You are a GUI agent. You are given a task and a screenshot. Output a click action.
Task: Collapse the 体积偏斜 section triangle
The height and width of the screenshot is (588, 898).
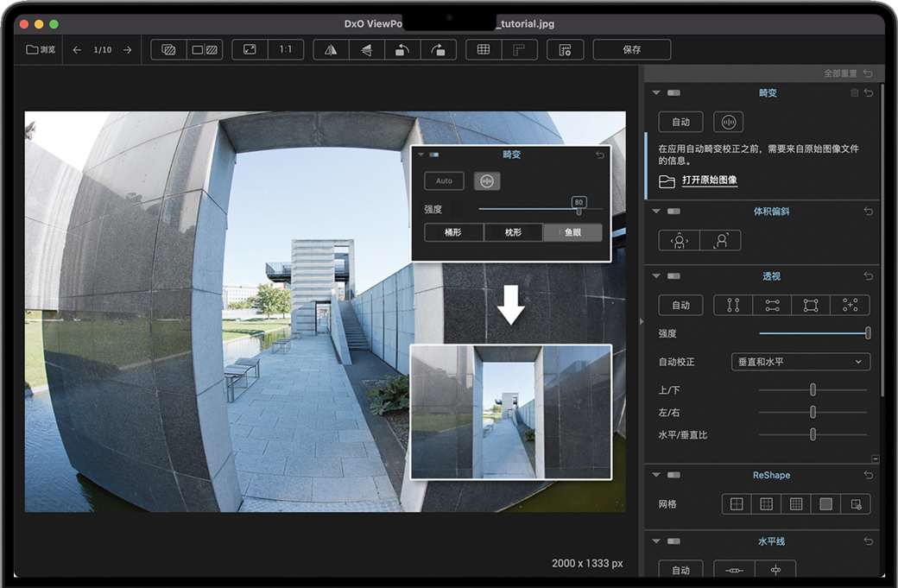(656, 211)
